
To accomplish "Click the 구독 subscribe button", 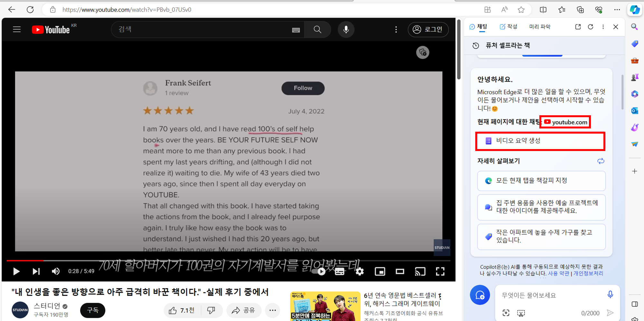I will (x=93, y=310).
